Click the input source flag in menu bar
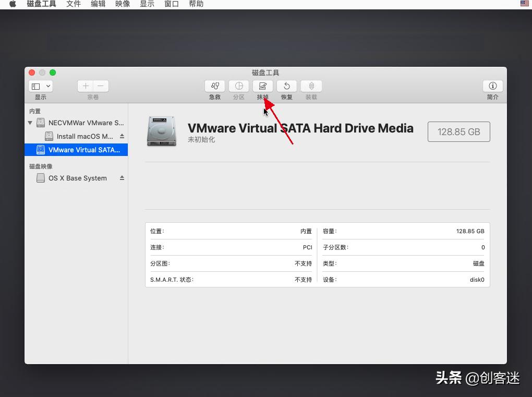The width and height of the screenshot is (532, 397). pyautogui.click(x=524, y=4)
